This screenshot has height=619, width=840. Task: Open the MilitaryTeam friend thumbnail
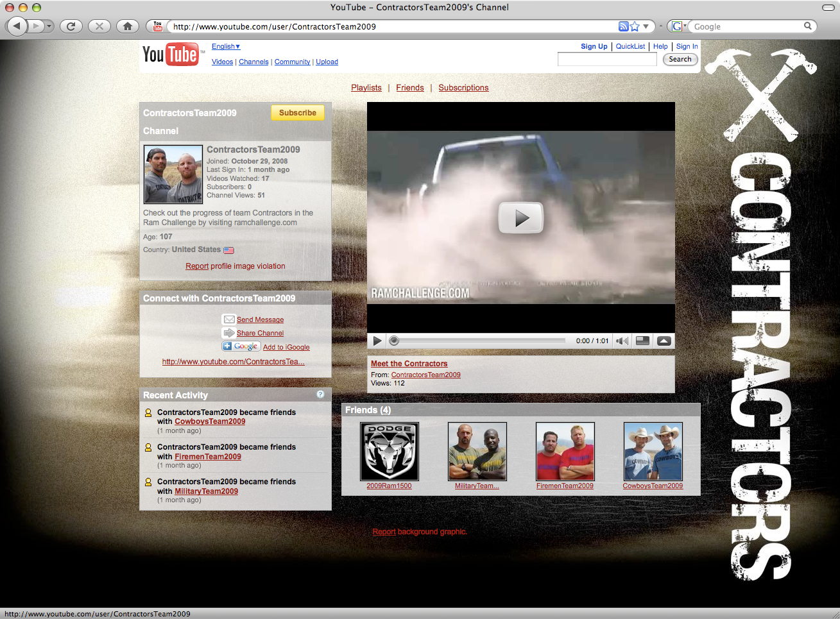coord(477,451)
